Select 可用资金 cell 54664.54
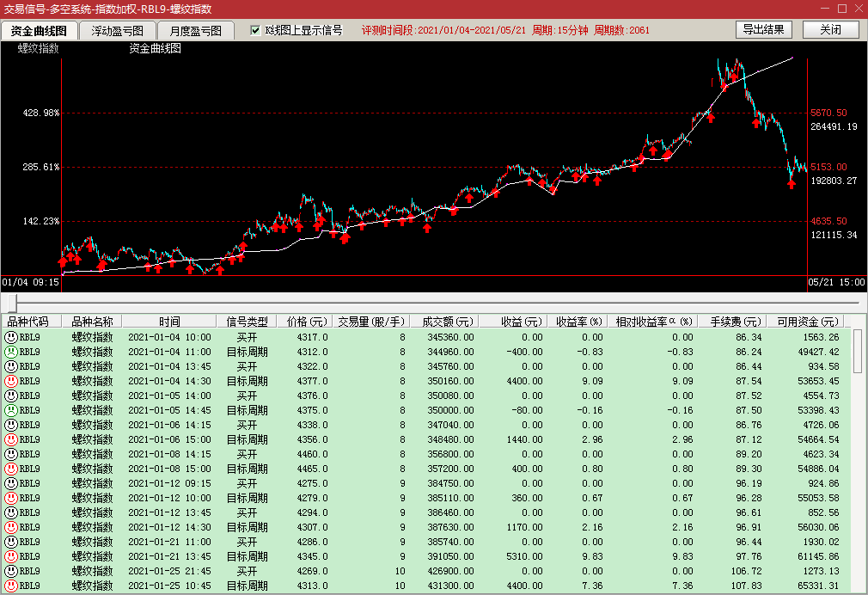The image size is (868, 595). 818,439
